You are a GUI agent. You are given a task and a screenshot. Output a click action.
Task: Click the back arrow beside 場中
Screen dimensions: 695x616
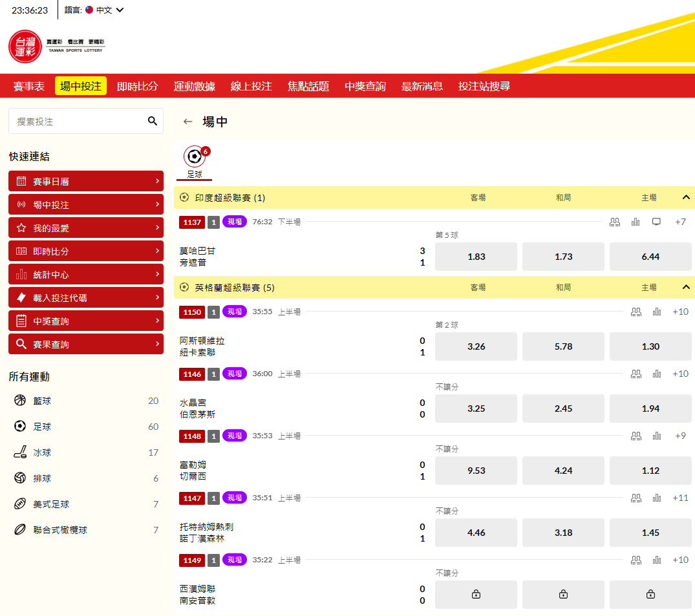tap(188, 122)
